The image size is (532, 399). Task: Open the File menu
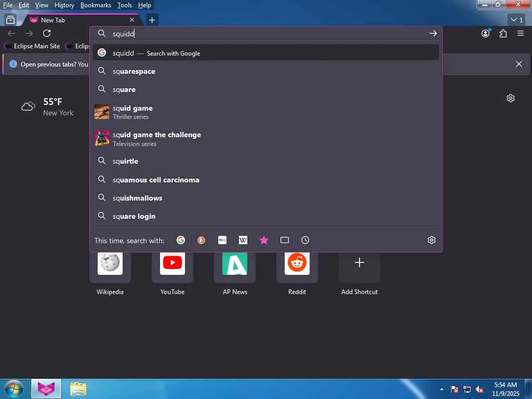coord(7,5)
